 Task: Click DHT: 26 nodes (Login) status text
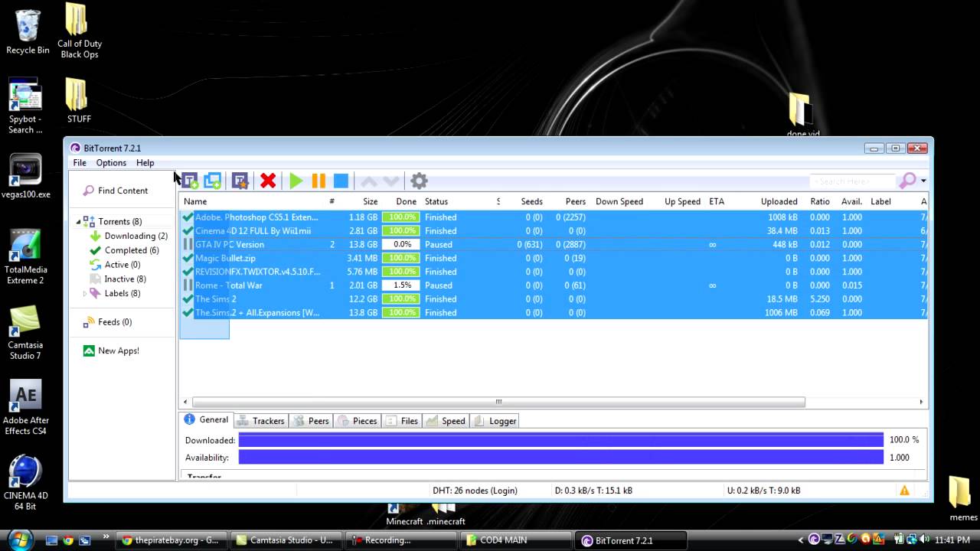(x=475, y=491)
